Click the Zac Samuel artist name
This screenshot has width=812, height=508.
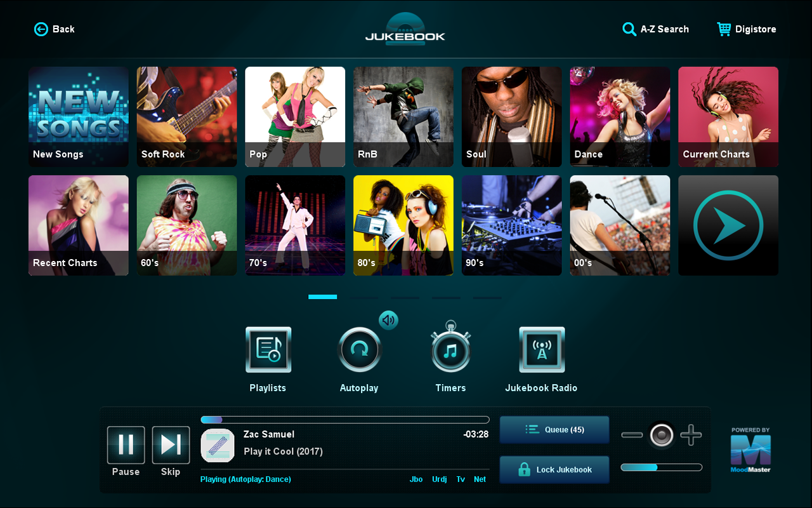(x=269, y=434)
